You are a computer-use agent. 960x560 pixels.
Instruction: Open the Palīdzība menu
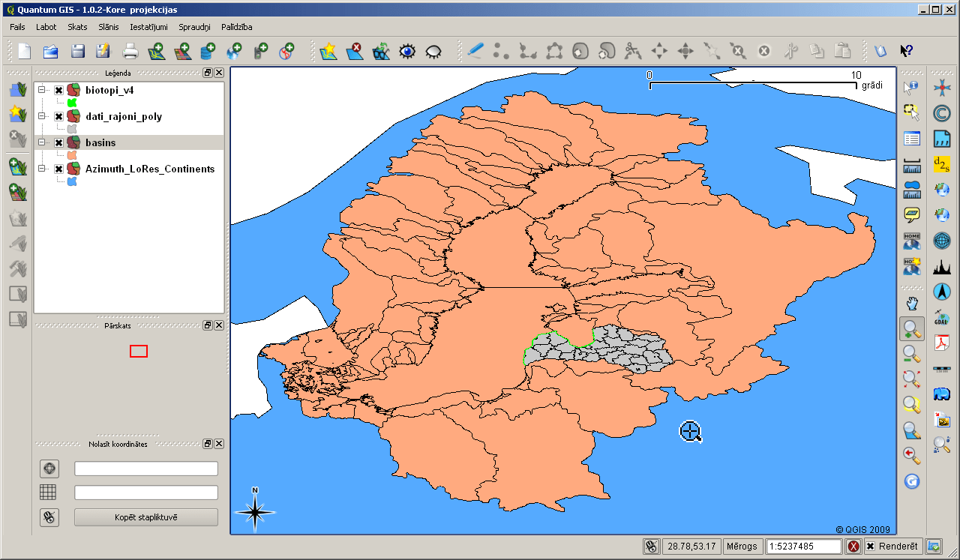tap(237, 27)
